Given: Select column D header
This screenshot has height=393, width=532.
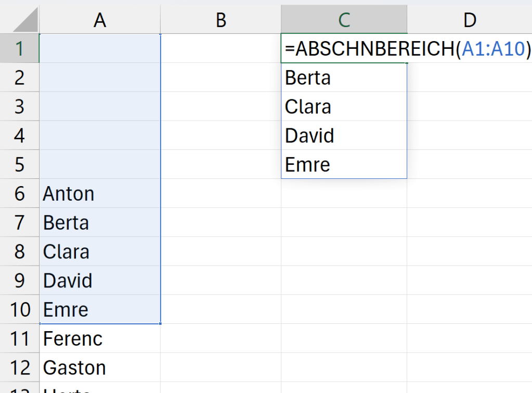Looking at the screenshot, I should tap(470, 20).
